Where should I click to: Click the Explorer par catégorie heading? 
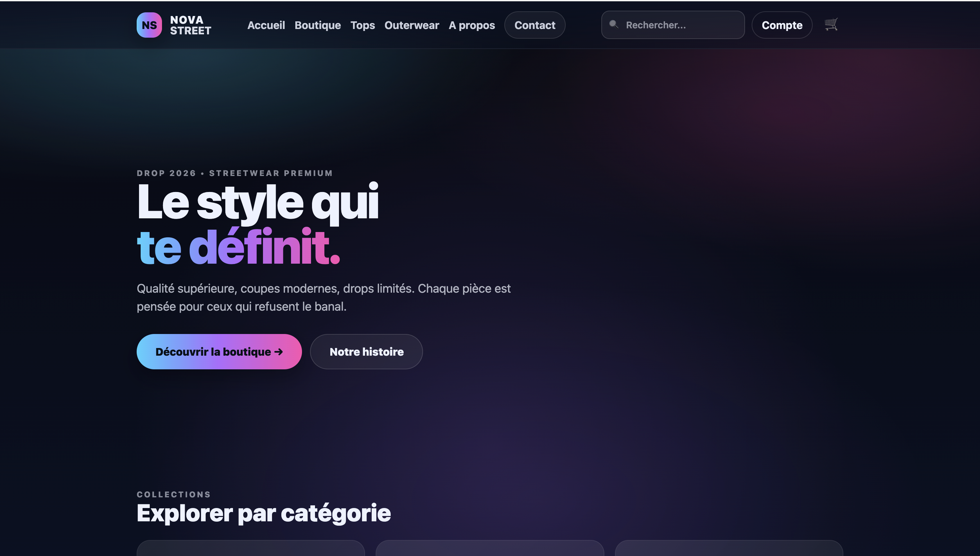[x=263, y=513]
